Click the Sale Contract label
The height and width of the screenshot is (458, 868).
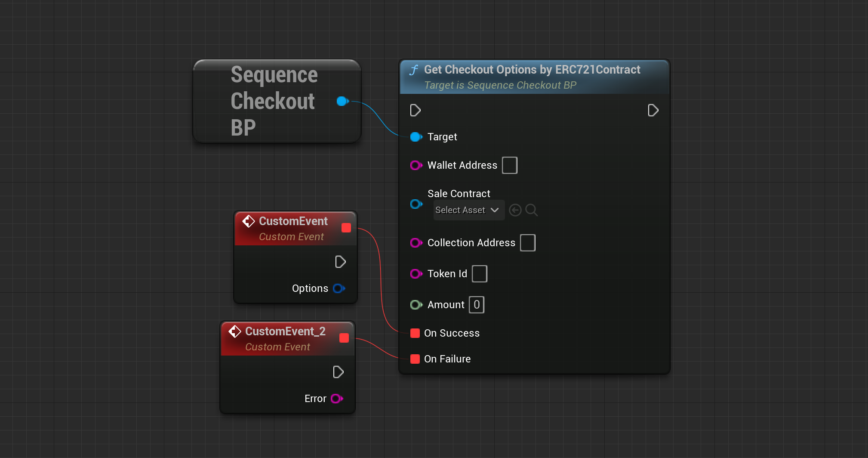coord(459,194)
